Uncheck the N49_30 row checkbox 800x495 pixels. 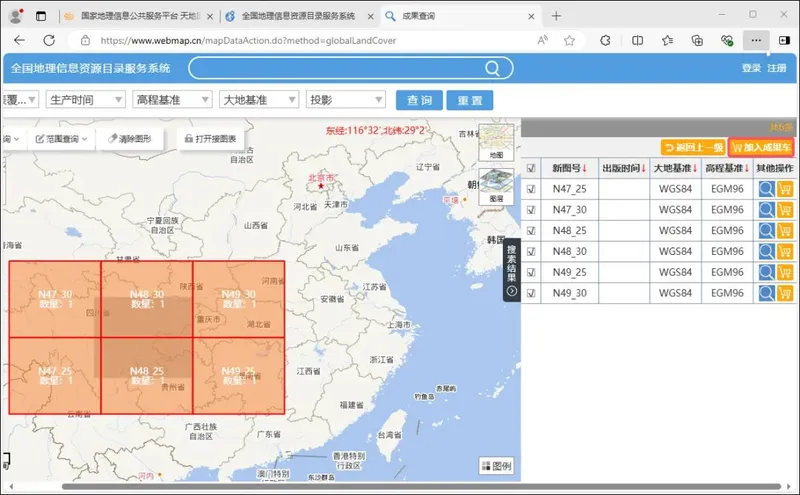[x=531, y=293]
